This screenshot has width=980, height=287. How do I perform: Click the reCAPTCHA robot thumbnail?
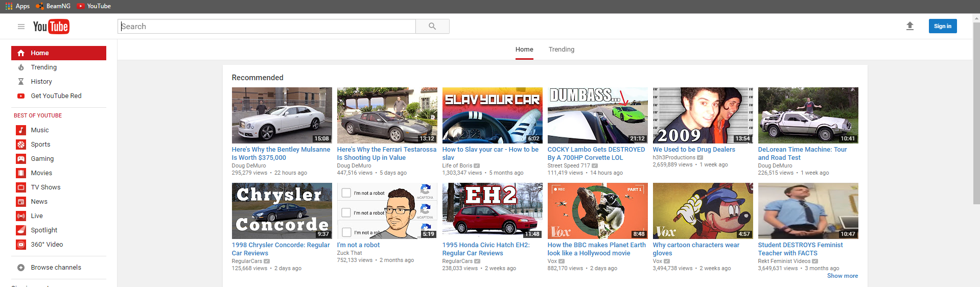pyautogui.click(x=387, y=211)
